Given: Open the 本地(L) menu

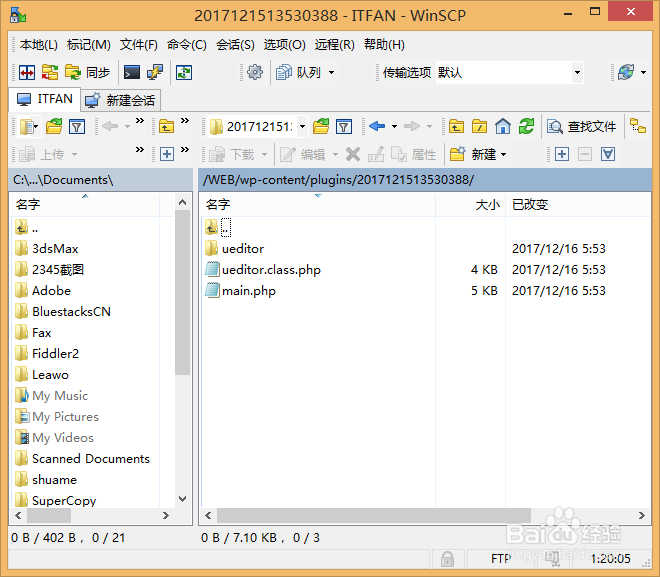Looking at the screenshot, I should (x=39, y=45).
